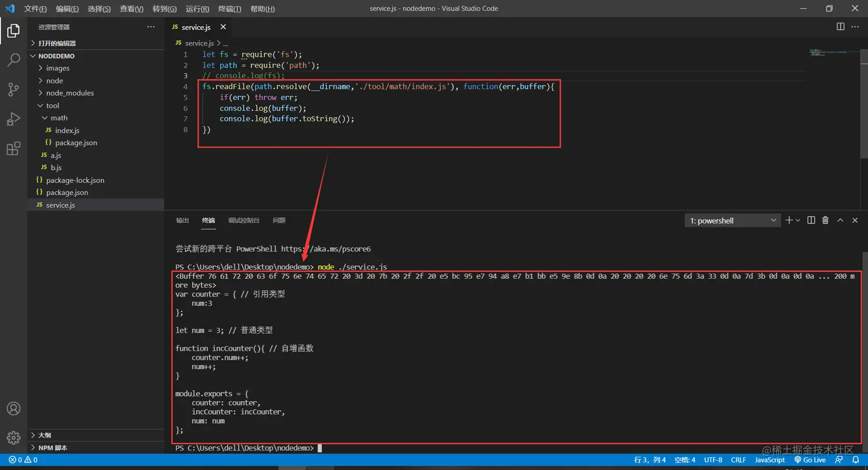Open b.js in the file tree
The image size is (868, 470).
96,167
